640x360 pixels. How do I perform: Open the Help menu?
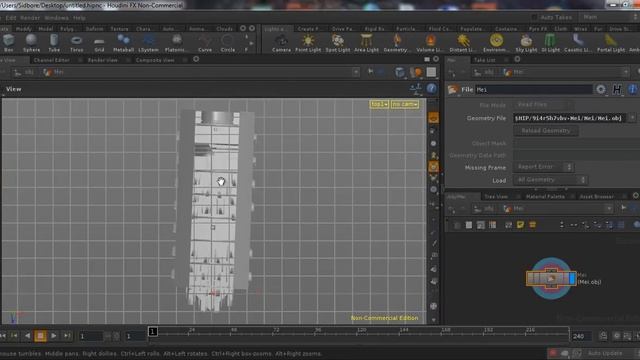[x=79, y=18]
